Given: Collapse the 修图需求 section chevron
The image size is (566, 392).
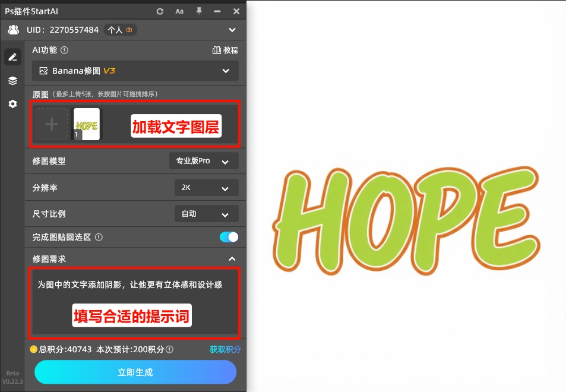Looking at the screenshot, I should (232, 258).
